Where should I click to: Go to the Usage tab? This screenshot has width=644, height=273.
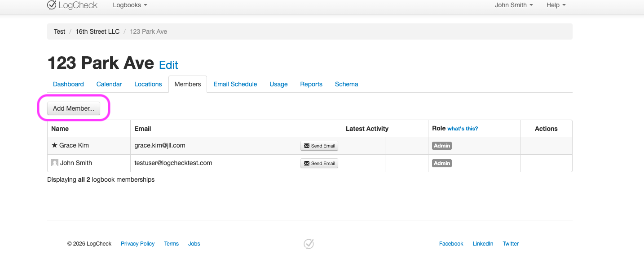tap(278, 84)
